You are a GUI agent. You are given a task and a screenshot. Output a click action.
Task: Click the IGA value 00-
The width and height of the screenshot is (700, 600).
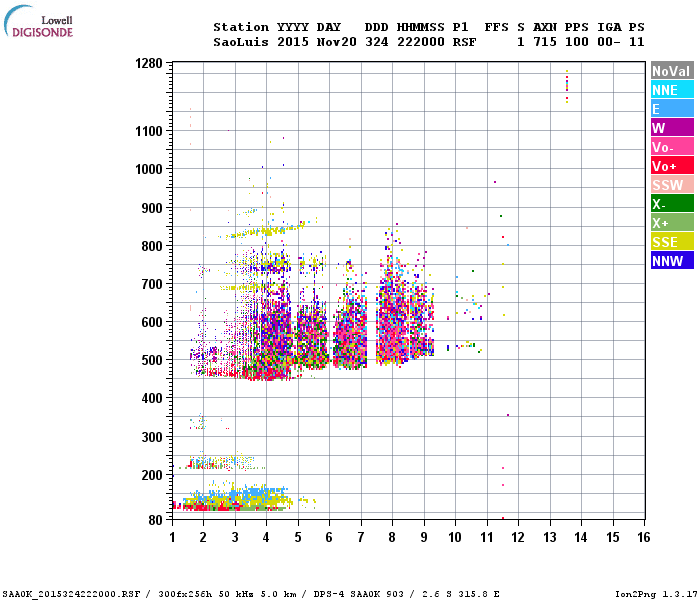coord(608,42)
